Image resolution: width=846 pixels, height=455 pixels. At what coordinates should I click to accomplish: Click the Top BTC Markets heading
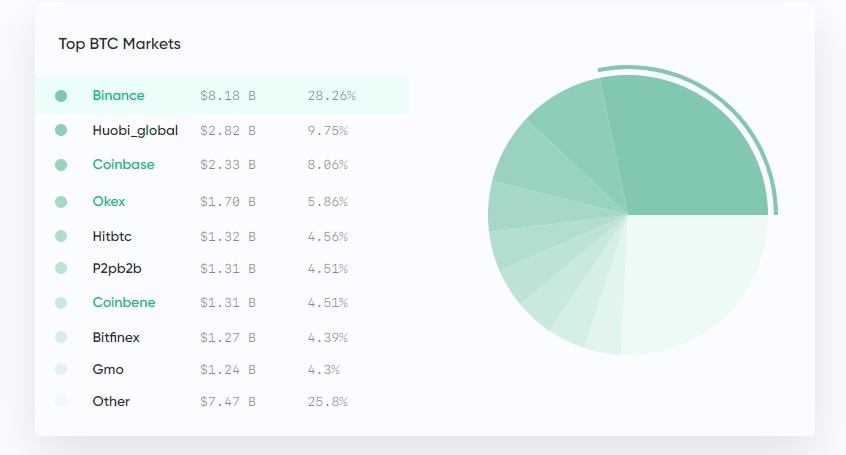point(119,44)
